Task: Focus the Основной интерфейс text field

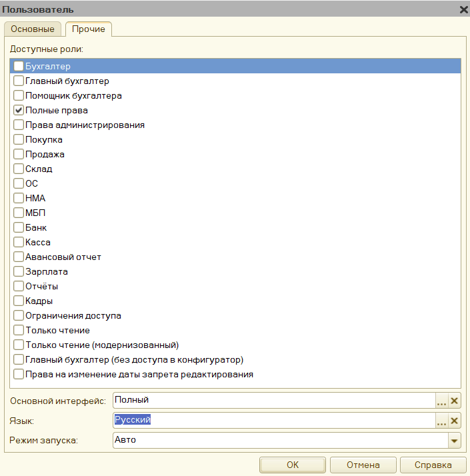Action: point(273,401)
